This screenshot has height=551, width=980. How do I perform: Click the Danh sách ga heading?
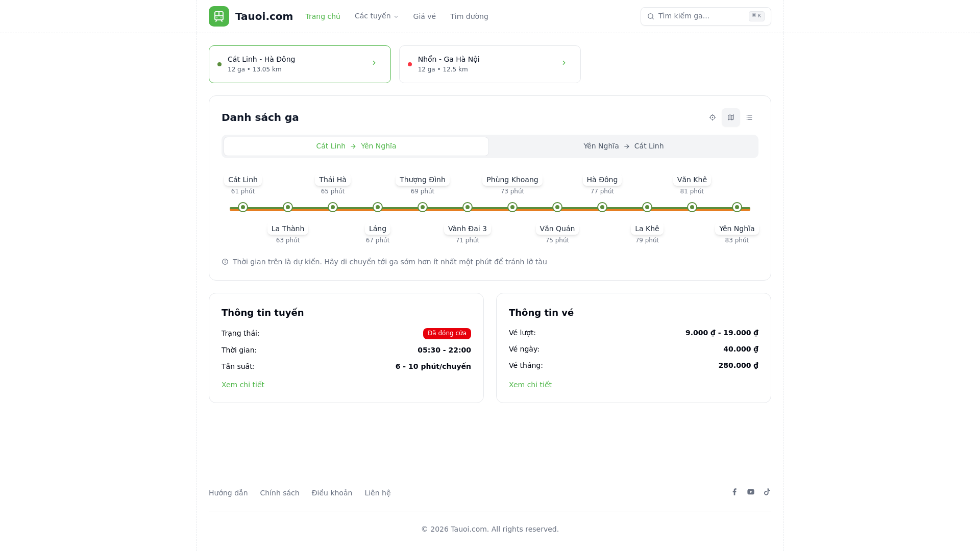click(260, 117)
